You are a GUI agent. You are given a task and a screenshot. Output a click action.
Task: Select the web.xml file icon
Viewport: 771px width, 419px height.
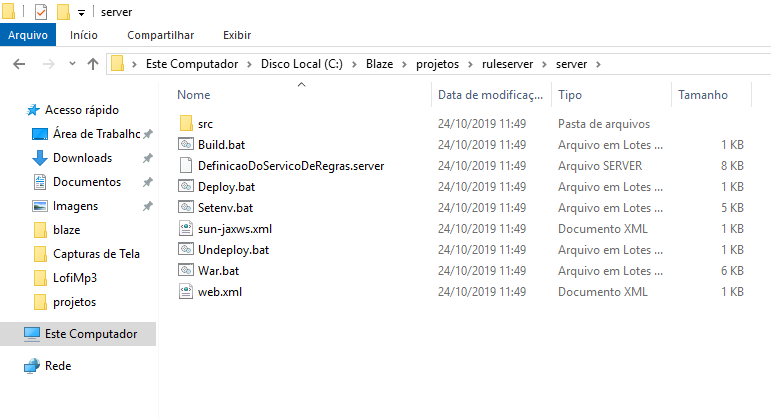[x=186, y=291]
